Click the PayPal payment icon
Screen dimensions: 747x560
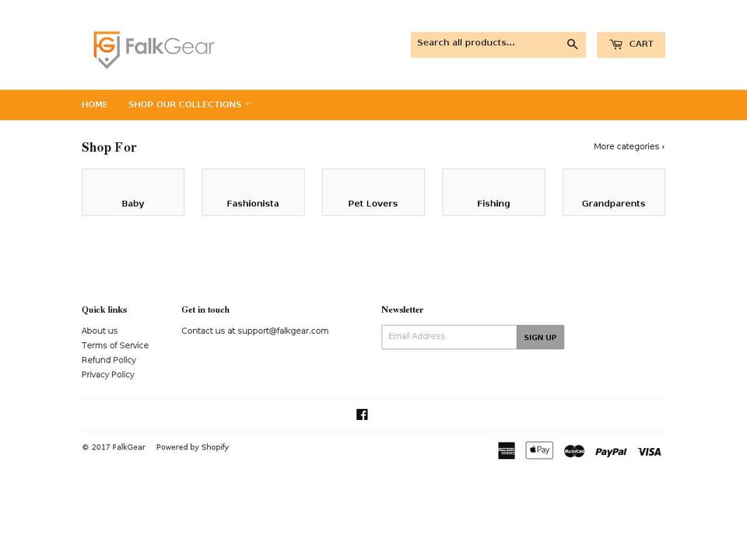point(611,451)
